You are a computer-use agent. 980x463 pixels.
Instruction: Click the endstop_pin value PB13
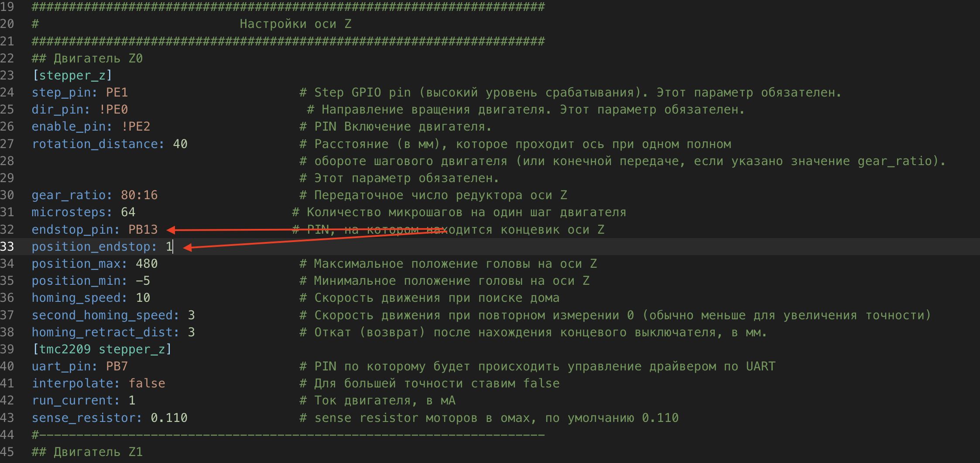[143, 230]
